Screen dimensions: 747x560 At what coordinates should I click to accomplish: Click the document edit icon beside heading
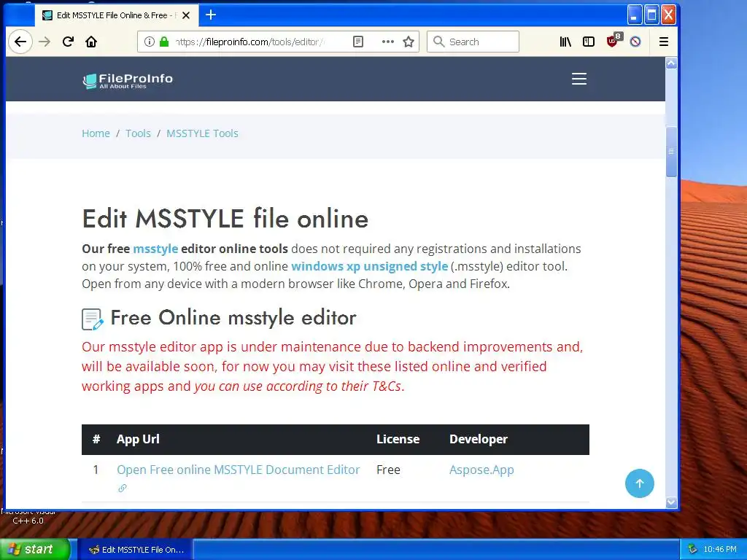[x=93, y=319]
